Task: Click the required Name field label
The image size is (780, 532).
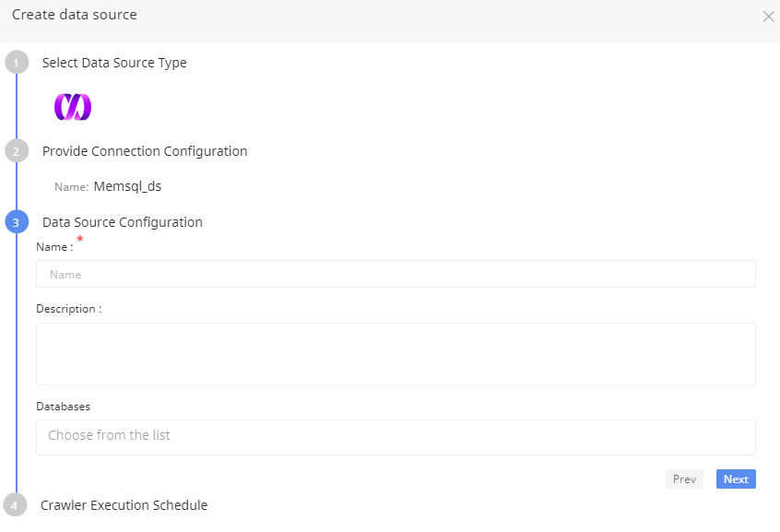Action: click(x=53, y=247)
